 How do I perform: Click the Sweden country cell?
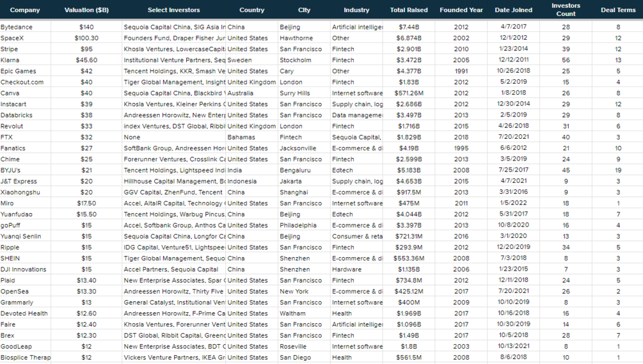[x=252, y=60]
